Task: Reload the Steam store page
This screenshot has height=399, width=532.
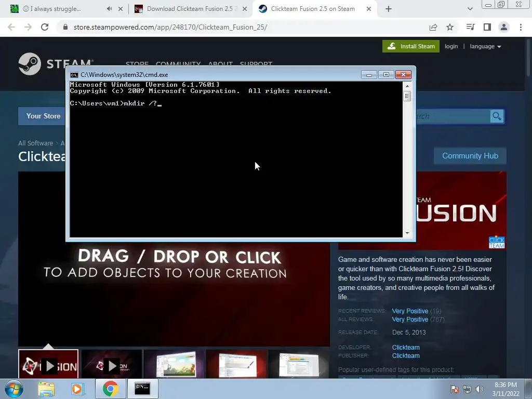Action: [45, 27]
